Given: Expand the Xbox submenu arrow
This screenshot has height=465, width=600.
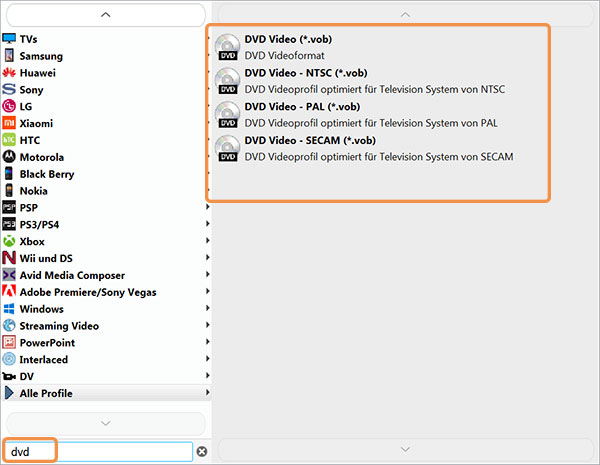Looking at the screenshot, I should pyautogui.click(x=208, y=240).
